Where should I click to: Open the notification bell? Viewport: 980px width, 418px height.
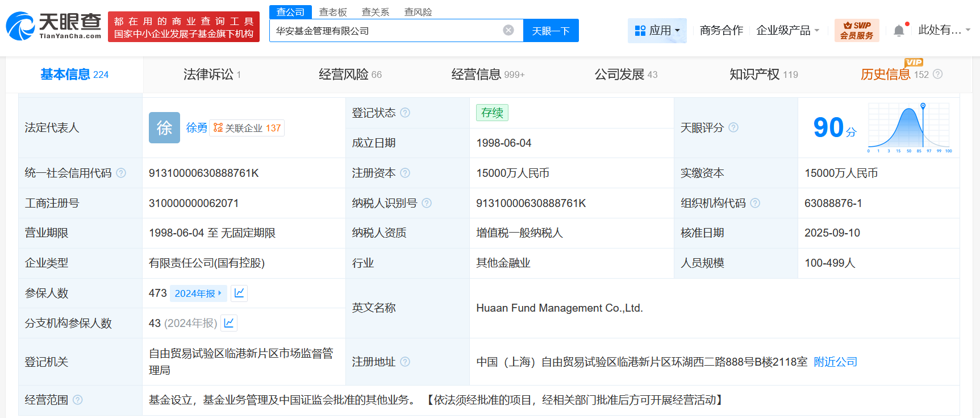point(899,30)
